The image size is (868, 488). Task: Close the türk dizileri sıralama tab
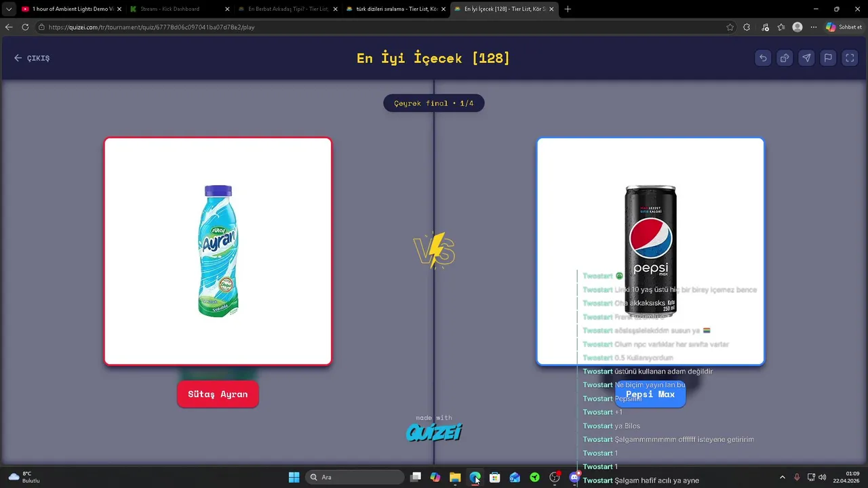click(443, 9)
